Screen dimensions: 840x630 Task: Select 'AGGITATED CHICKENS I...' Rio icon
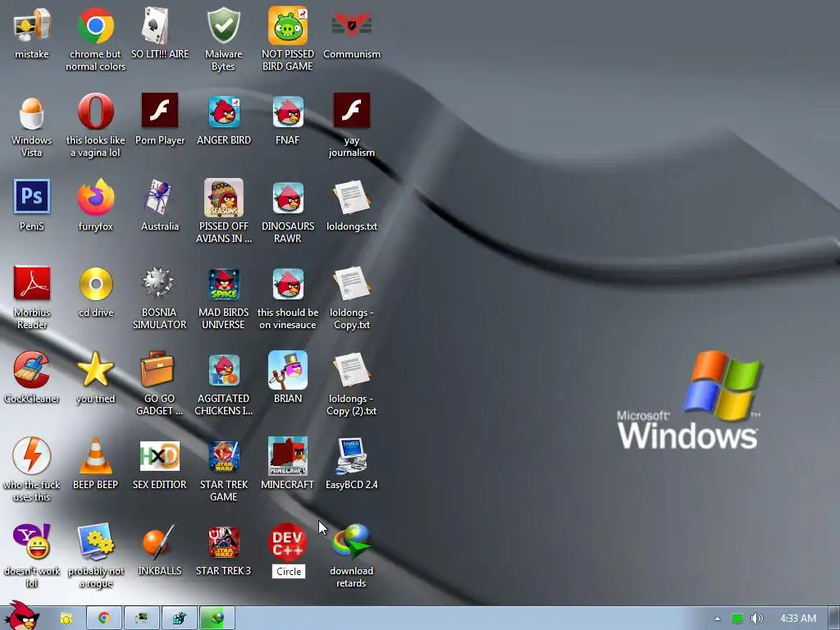223,370
